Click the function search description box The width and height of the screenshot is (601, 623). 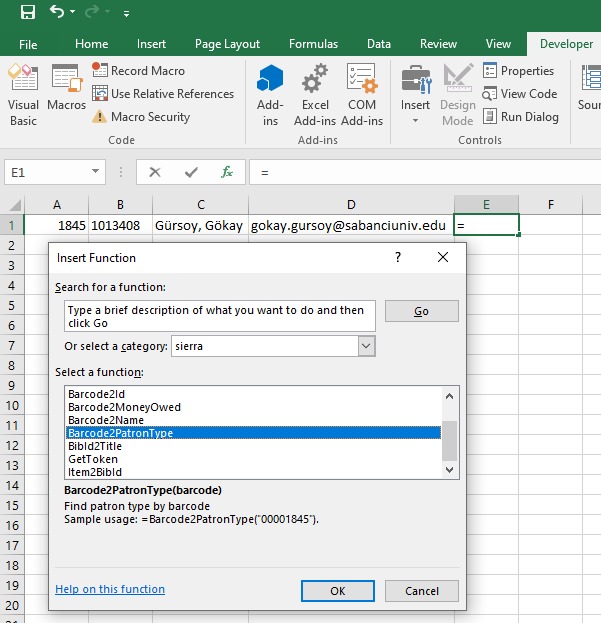click(x=220, y=316)
